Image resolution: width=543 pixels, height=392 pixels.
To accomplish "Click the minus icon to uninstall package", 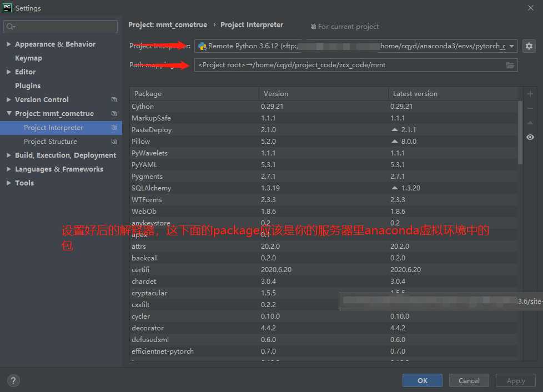I will pyautogui.click(x=530, y=108).
